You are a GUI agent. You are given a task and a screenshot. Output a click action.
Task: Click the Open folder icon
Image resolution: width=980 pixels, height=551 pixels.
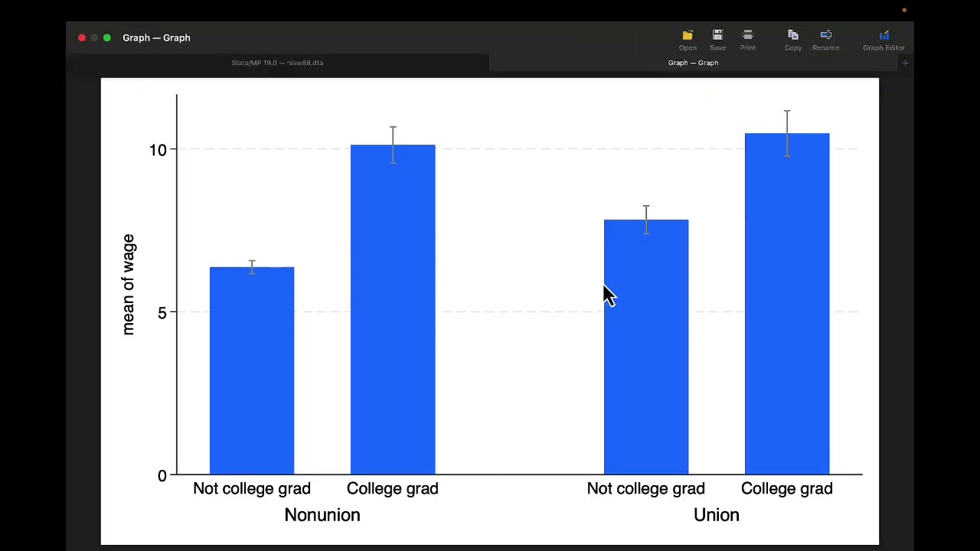click(688, 35)
